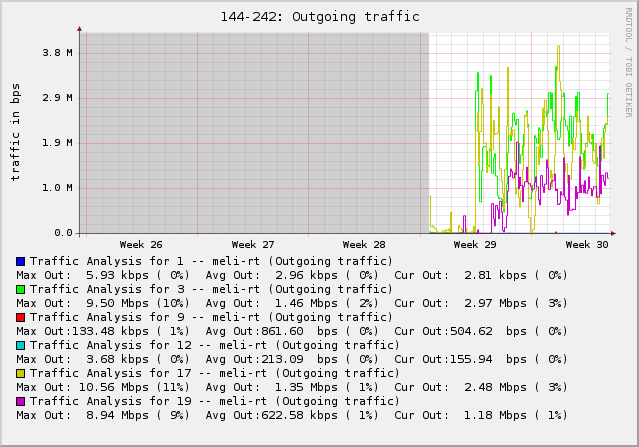The width and height of the screenshot is (639, 447).
Task: Select the Week 30 x-axis label
Action: tap(586, 245)
